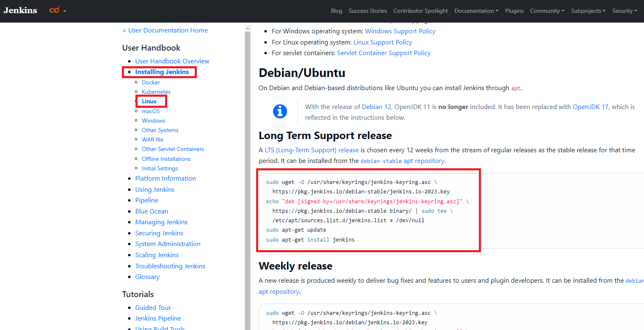Open Scaling Jenkins section
Image resolution: width=644 pixels, height=330 pixels.
click(x=157, y=255)
